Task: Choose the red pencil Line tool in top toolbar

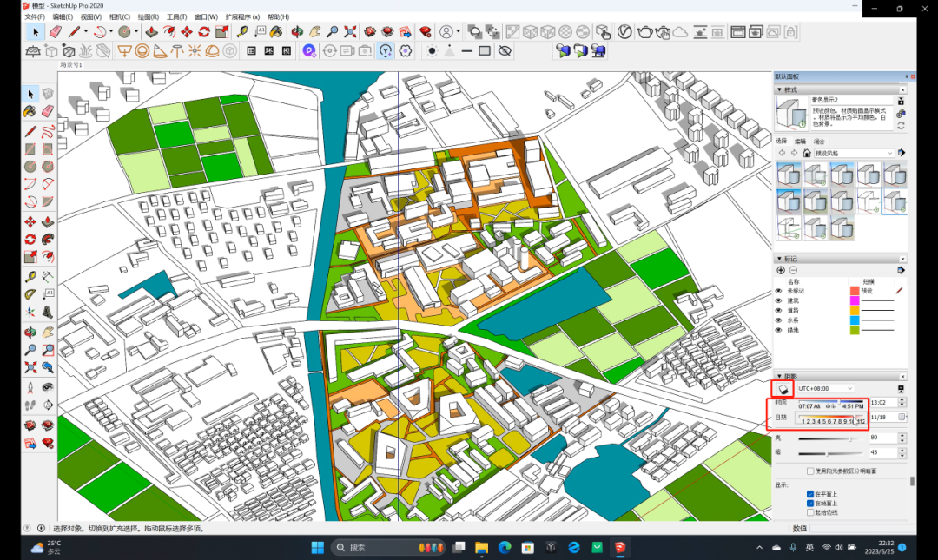Action: [x=74, y=32]
